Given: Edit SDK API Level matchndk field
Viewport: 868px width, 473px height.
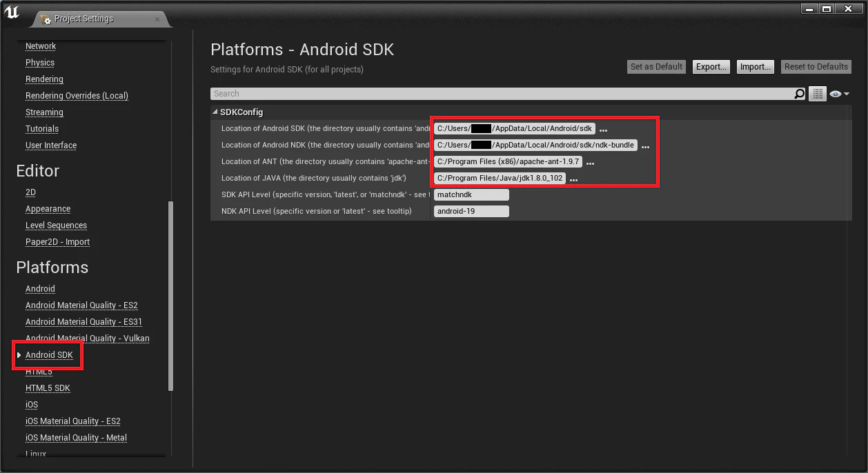Looking at the screenshot, I should tap(471, 194).
